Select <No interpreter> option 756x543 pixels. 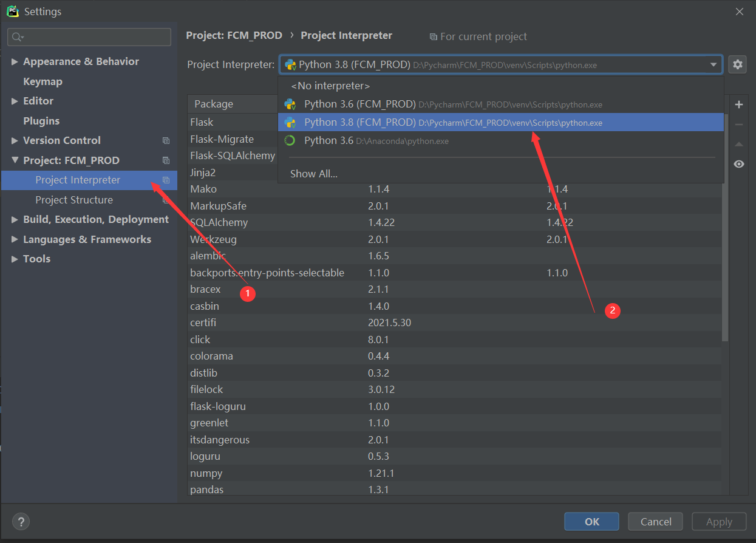click(501, 86)
